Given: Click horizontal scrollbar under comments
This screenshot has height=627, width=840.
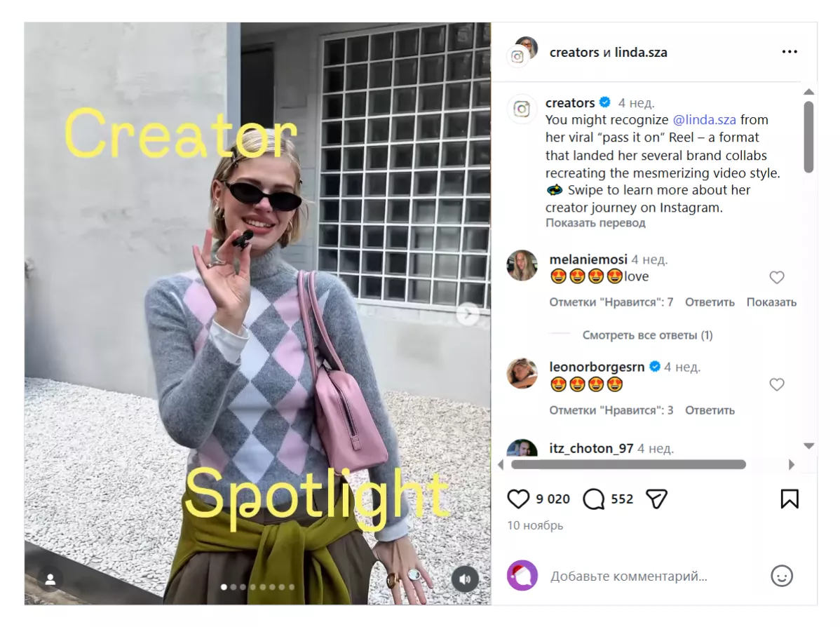Looking at the screenshot, I should click(x=628, y=464).
